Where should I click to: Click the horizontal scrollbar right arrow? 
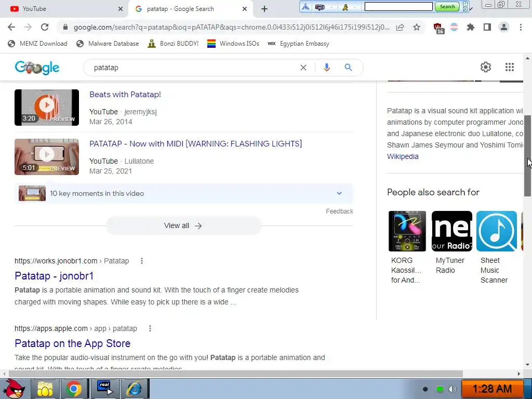[519, 374]
